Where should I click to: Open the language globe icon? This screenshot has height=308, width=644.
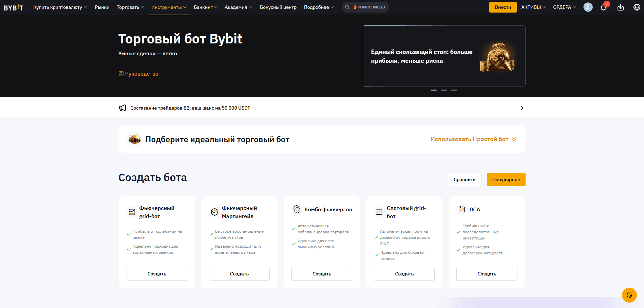(x=637, y=7)
